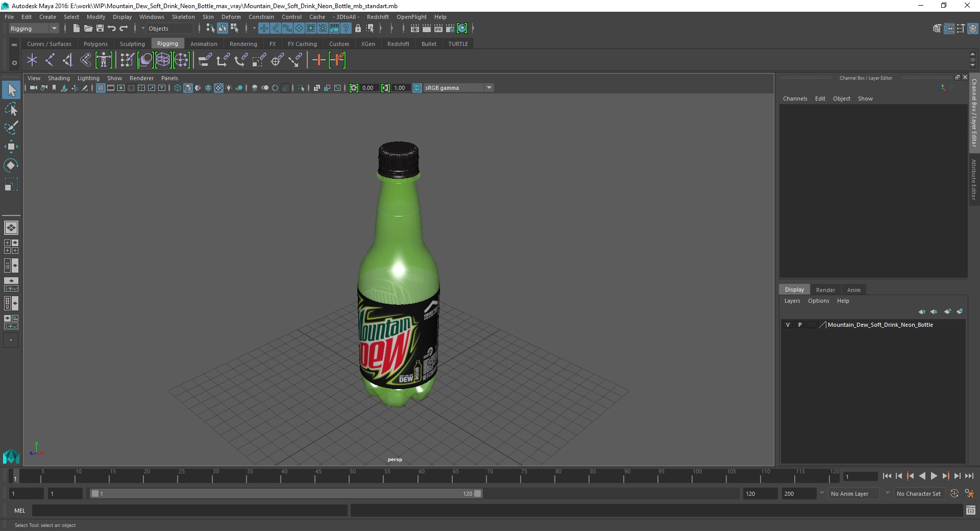Open the Render View window
The height and width of the screenshot is (531, 980).
pyautogui.click(x=415, y=29)
